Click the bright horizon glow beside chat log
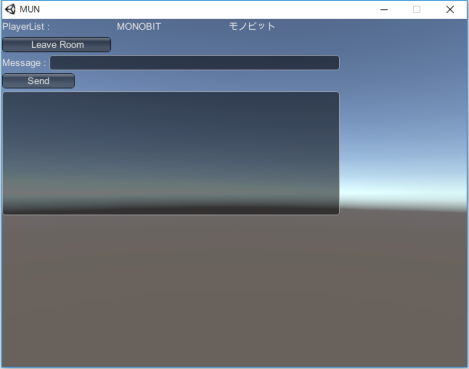The image size is (469, 369). 403,190
